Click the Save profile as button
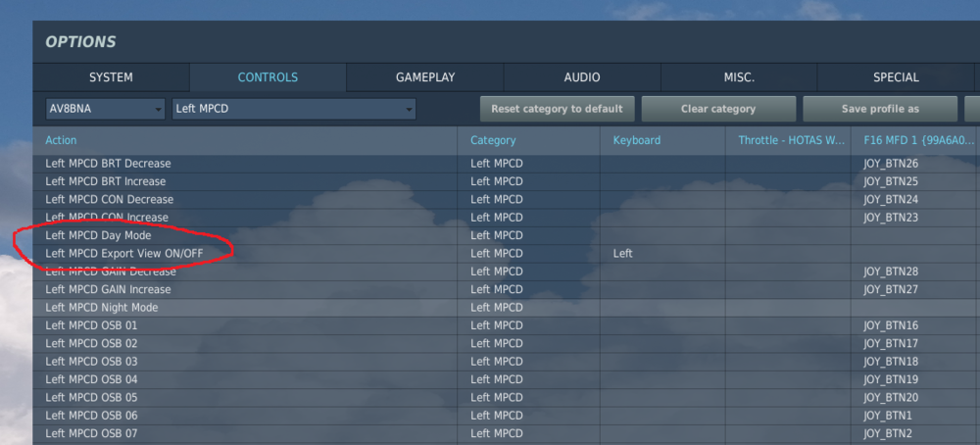 click(880, 109)
